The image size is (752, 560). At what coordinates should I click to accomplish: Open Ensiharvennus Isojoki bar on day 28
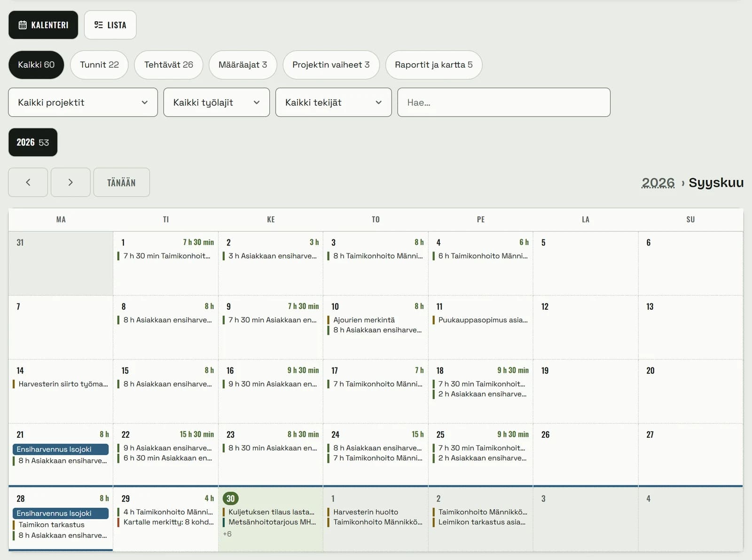point(61,513)
